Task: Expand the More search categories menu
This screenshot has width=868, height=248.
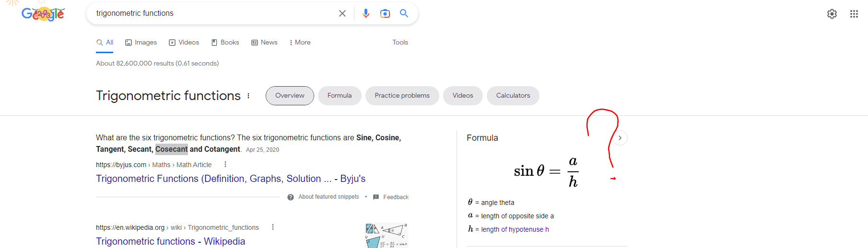Action: pos(300,42)
